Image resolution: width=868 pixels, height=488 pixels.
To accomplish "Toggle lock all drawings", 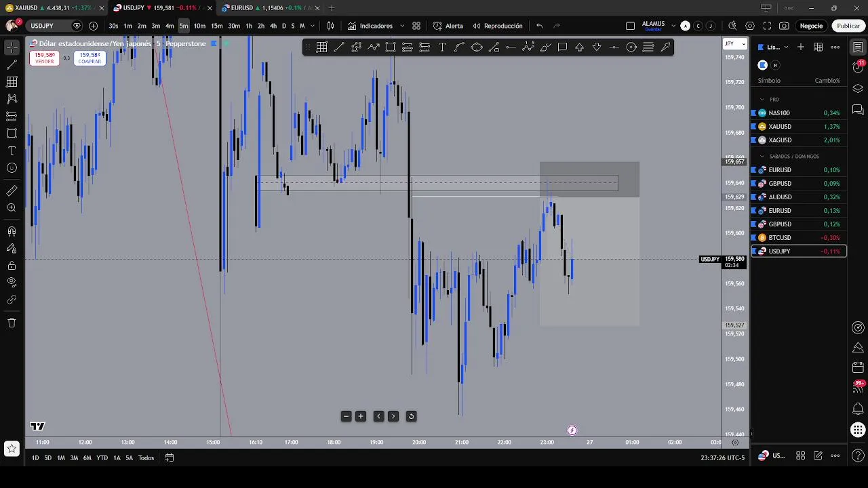I will [x=12, y=266].
